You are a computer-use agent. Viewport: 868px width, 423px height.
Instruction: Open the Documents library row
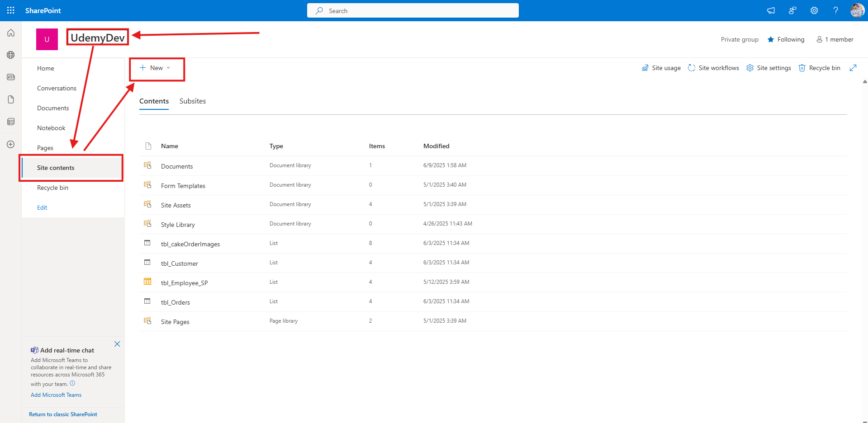pos(177,166)
